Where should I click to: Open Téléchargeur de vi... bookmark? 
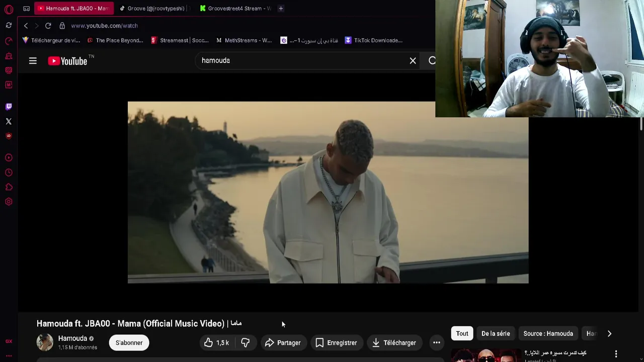51,40
